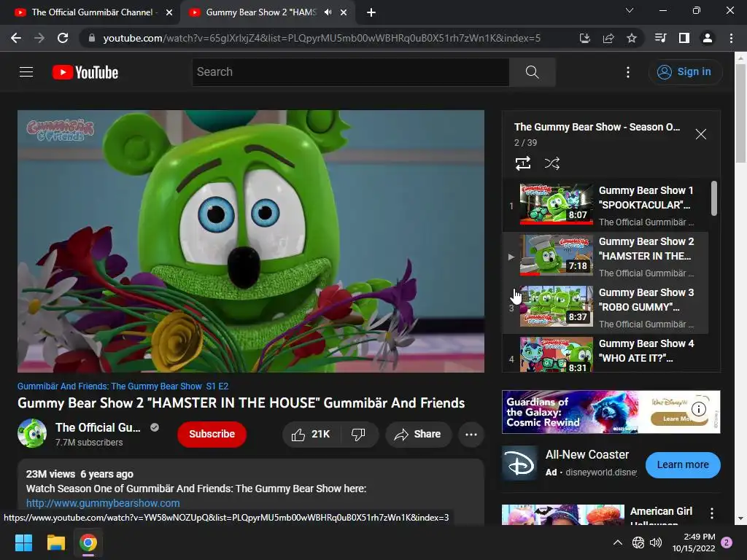Click Guardians of the Galaxy banner ad
This screenshot has width=747, height=560.
click(x=611, y=412)
